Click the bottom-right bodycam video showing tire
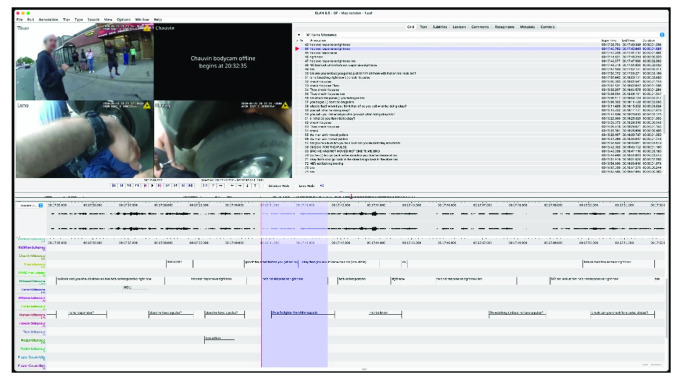 coord(223,139)
